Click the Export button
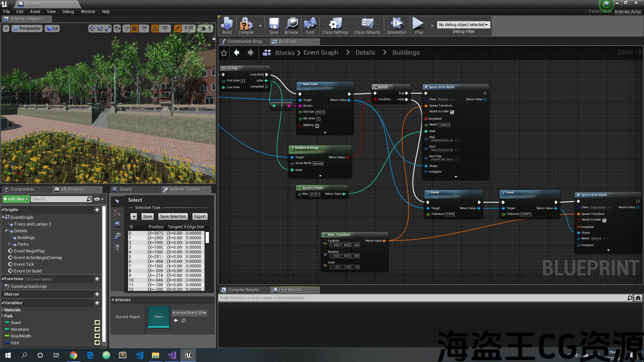The height and width of the screenshot is (362, 644). pyautogui.click(x=200, y=217)
